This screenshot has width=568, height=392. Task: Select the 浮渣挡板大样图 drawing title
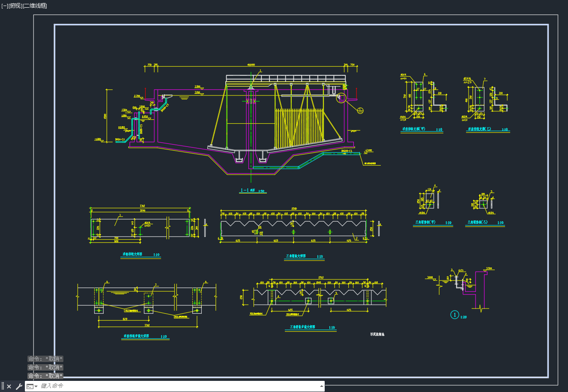[132, 255]
